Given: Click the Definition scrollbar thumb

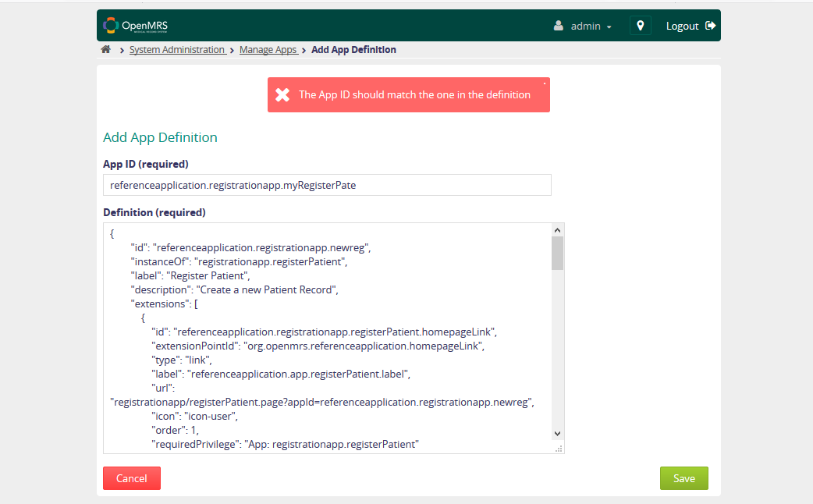Looking at the screenshot, I should coord(557,253).
